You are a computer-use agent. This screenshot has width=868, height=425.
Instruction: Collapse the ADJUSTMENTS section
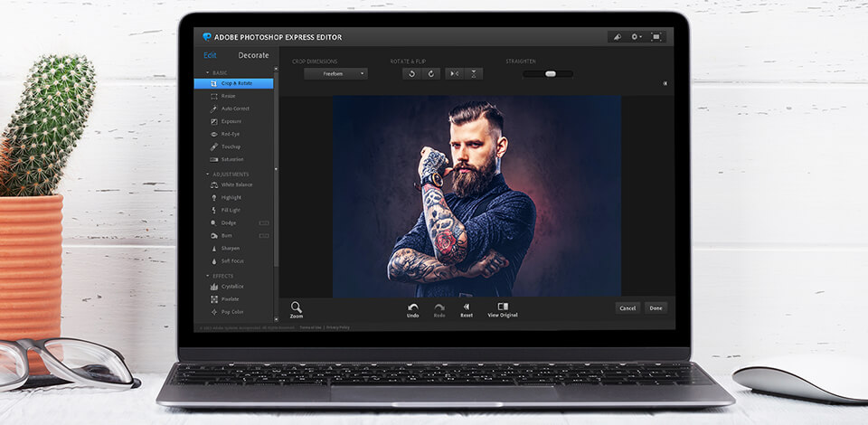[x=208, y=175]
